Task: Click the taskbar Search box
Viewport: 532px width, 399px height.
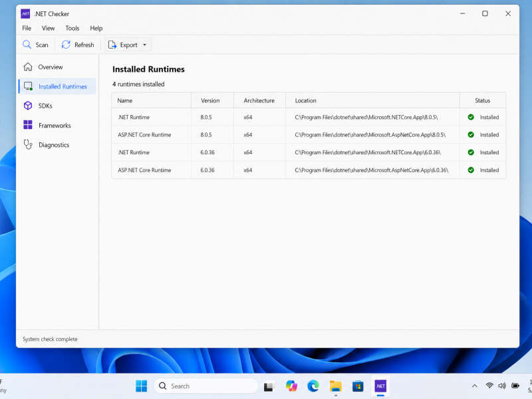Action: point(206,386)
